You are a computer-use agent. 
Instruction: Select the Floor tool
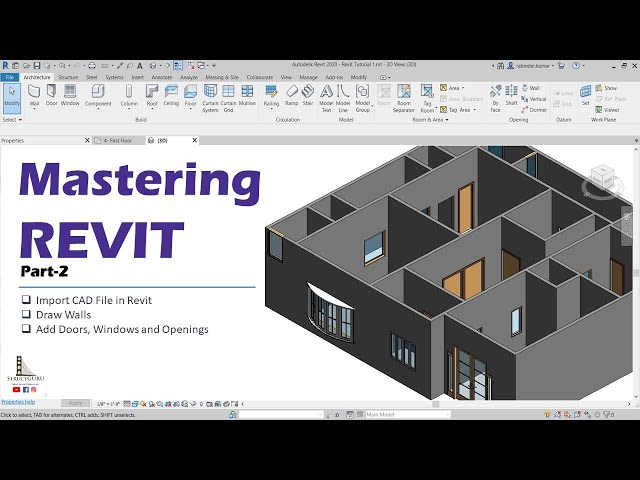[x=191, y=96]
